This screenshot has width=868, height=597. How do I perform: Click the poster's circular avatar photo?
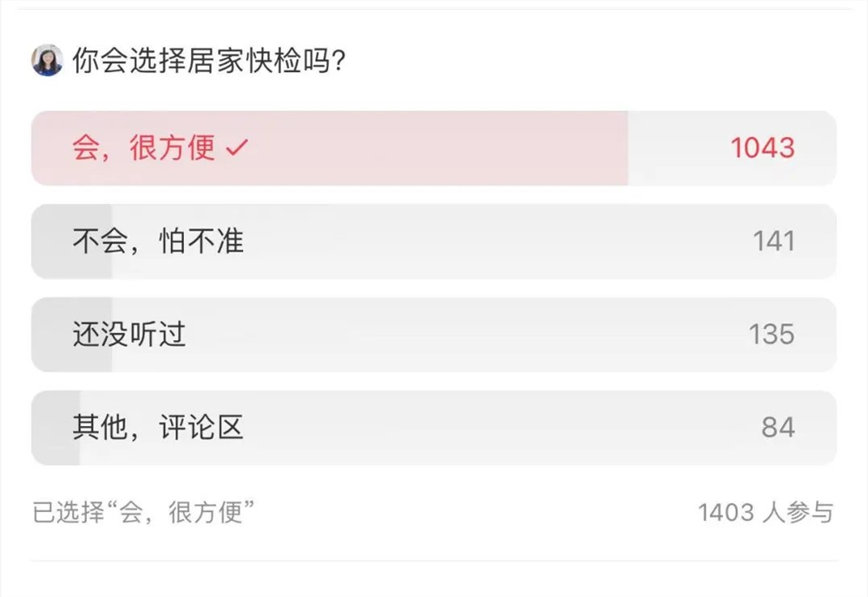[47, 59]
